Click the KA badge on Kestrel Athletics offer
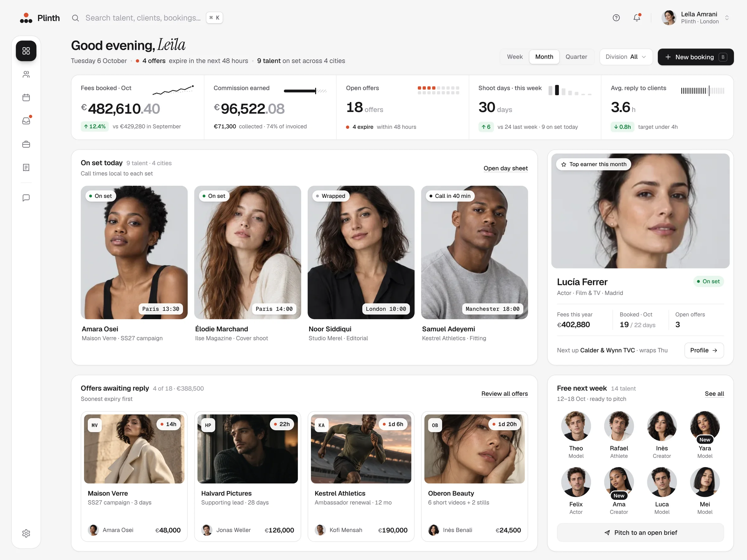The width and height of the screenshot is (747, 560). pyautogui.click(x=322, y=425)
